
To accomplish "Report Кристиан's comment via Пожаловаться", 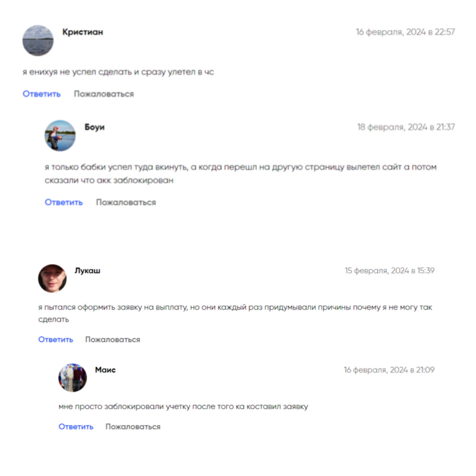I will click(x=104, y=94).
